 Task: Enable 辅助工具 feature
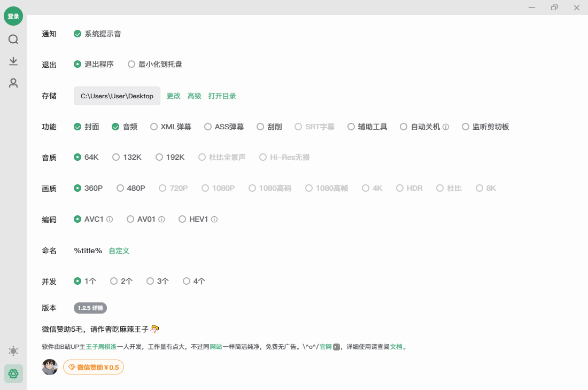point(367,127)
